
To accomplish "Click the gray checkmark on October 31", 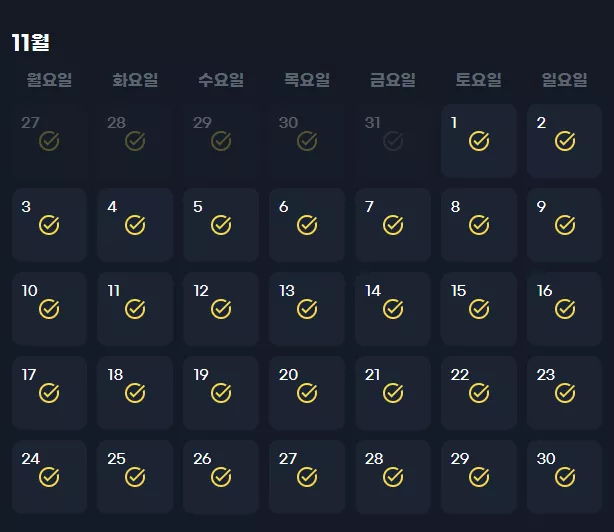I will tap(393, 141).
